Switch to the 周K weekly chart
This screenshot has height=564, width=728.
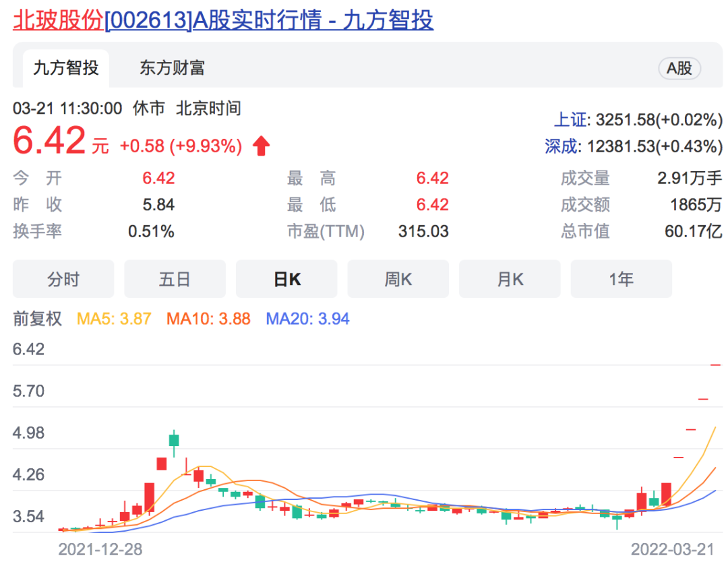click(398, 278)
